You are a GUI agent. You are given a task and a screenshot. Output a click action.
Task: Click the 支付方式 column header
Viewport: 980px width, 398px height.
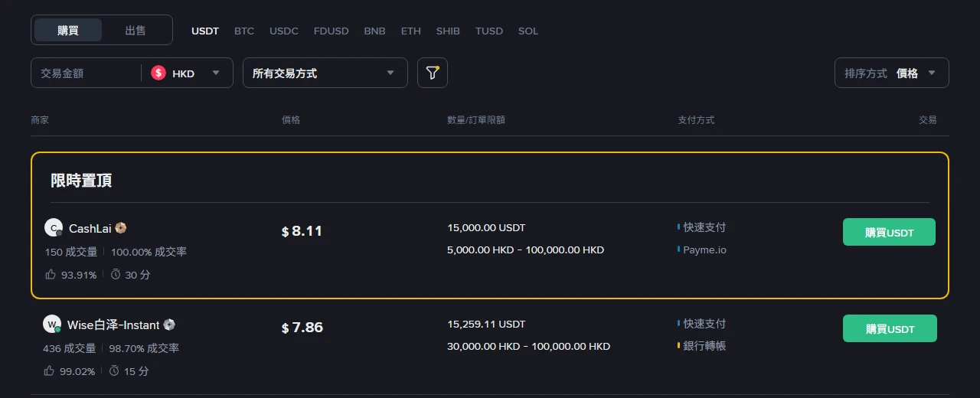(x=696, y=120)
